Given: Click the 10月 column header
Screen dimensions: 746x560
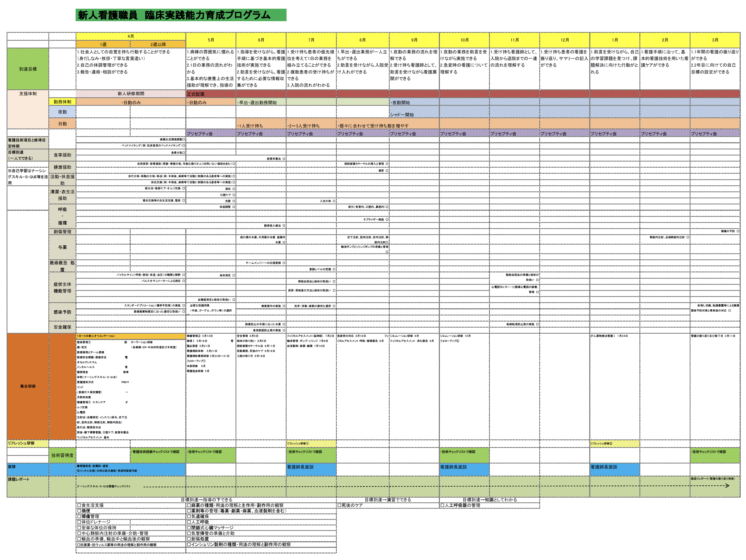Looking at the screenshot, I should (x=464, y=40).
